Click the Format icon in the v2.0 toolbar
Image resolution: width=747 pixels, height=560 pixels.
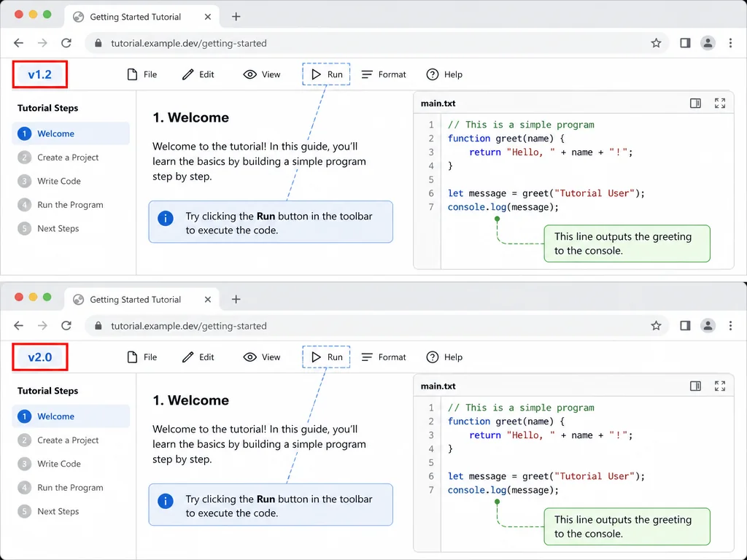[367, 357]
